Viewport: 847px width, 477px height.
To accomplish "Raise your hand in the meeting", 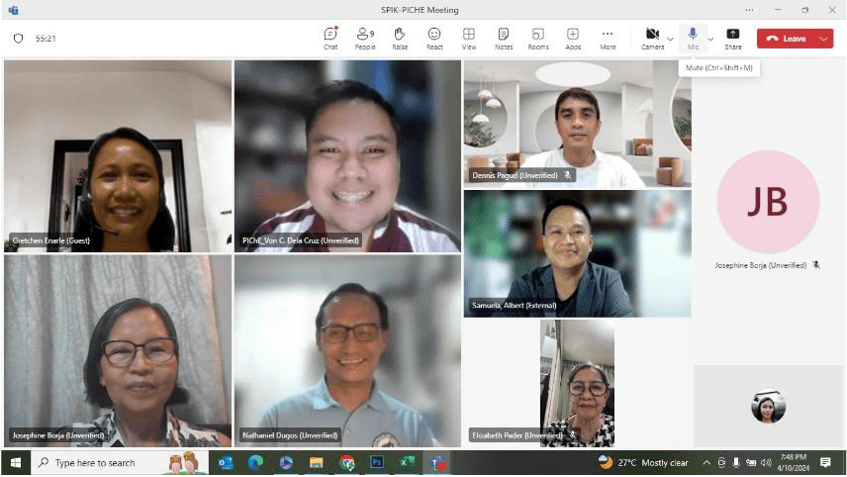I will [400, 38].
